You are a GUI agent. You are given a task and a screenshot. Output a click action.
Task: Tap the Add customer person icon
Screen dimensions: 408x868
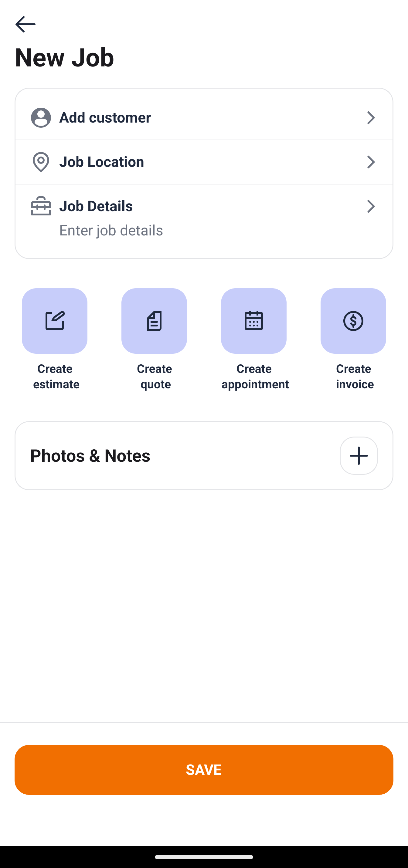[x=41, y=118]
